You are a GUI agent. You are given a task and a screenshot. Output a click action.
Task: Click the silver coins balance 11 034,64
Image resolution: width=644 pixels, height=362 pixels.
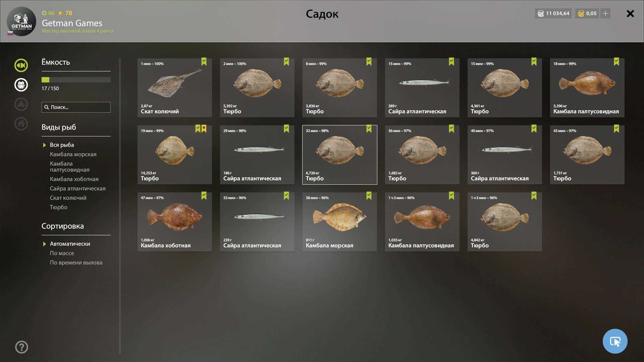coord(553,13)
